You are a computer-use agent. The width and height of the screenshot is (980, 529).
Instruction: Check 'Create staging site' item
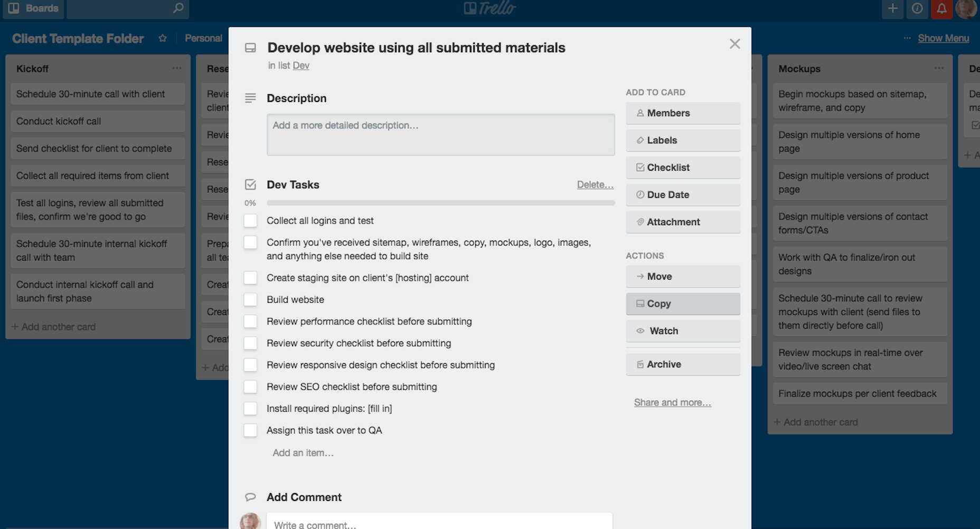pyautogui.click(x=250, y=278)
